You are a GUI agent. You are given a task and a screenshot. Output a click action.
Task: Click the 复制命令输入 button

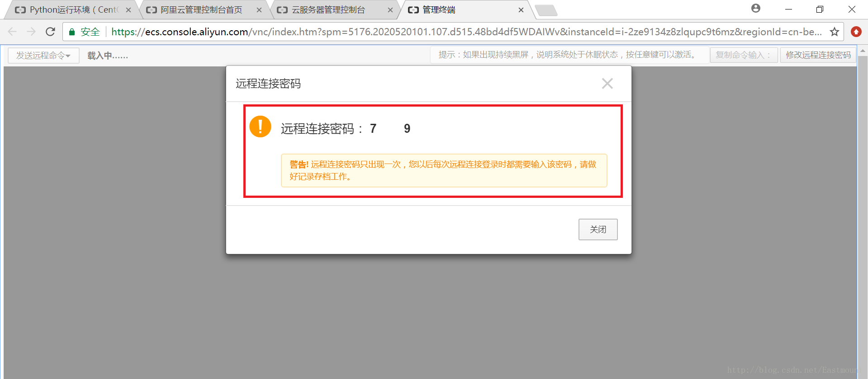pos(743,55)
